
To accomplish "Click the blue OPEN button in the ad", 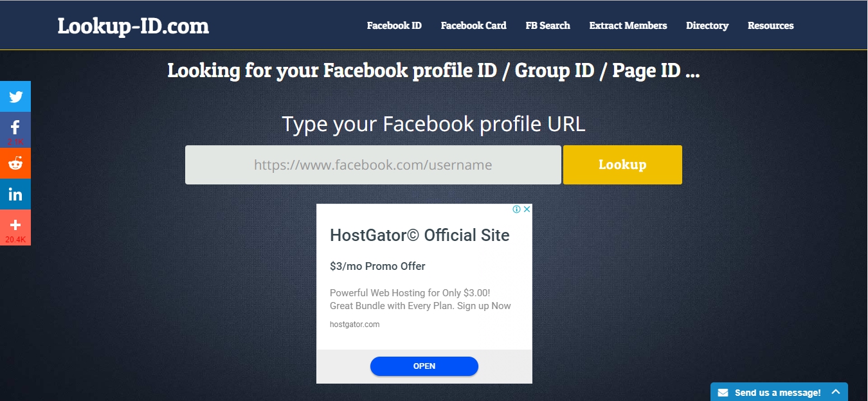I will [x=424, y=366].
